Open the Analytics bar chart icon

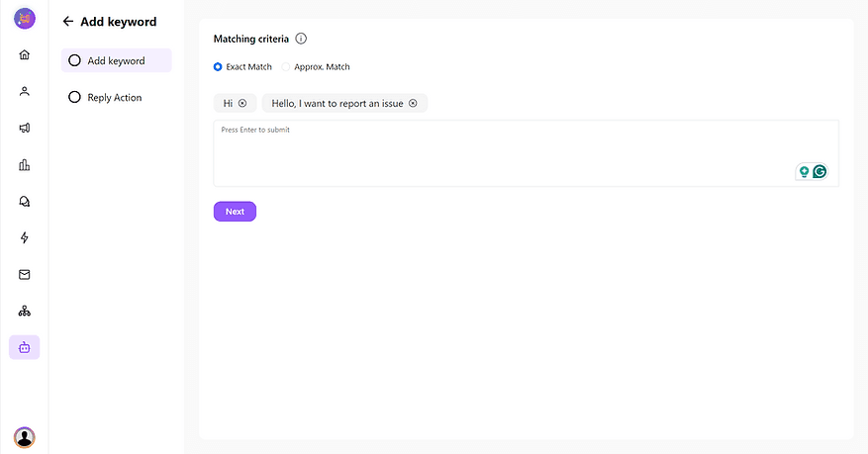(25, 165)
